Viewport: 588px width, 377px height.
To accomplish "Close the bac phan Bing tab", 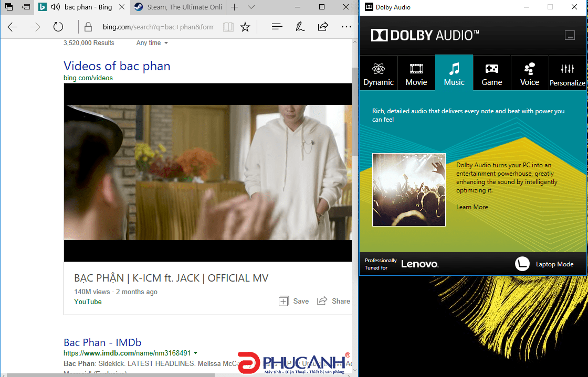I will tap(121, 7).
